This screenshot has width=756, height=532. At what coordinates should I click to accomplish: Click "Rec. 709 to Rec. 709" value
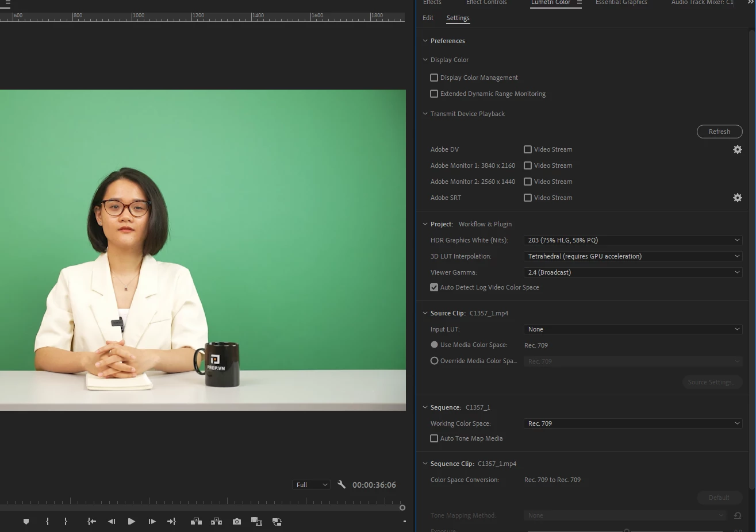click(x=552, y=480)
